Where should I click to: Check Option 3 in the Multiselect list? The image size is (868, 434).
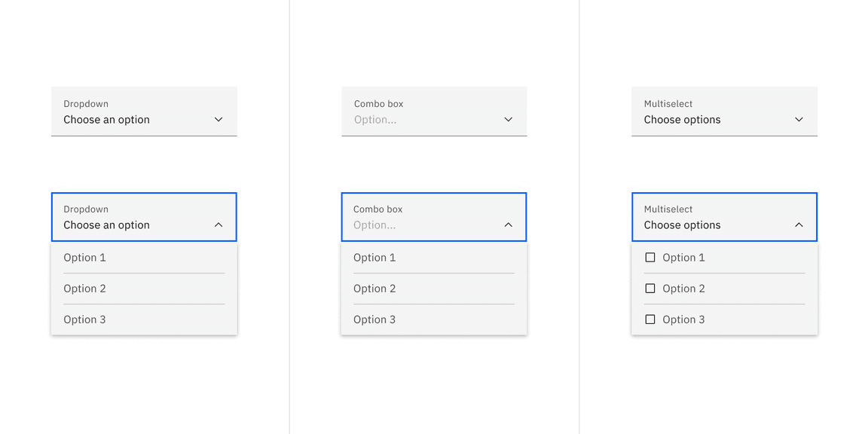[650, 319]
